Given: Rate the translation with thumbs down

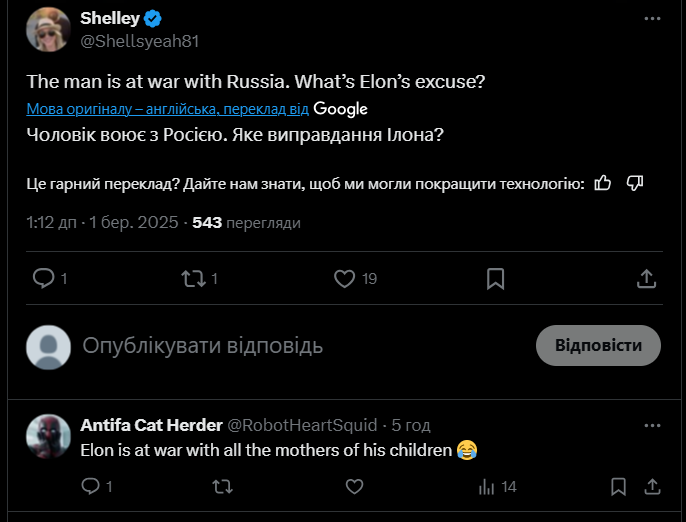Looking at the screenshot, I should pos(634,183).
